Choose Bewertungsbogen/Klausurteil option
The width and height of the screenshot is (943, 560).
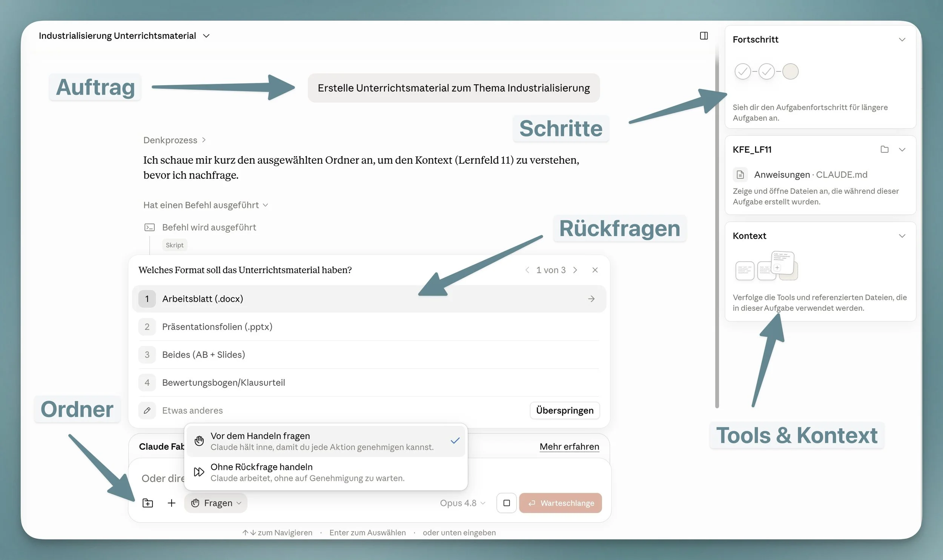pos(369,383)
